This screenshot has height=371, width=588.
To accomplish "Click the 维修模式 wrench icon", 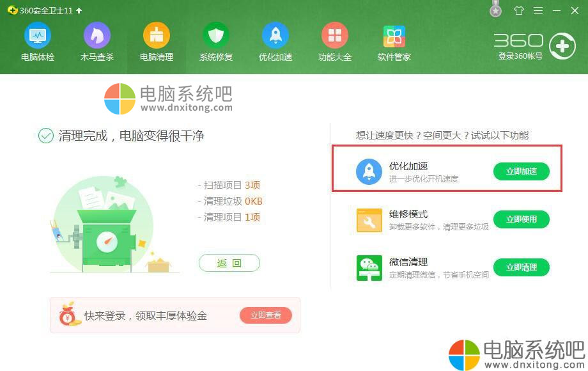I will [x=369, y=220].
